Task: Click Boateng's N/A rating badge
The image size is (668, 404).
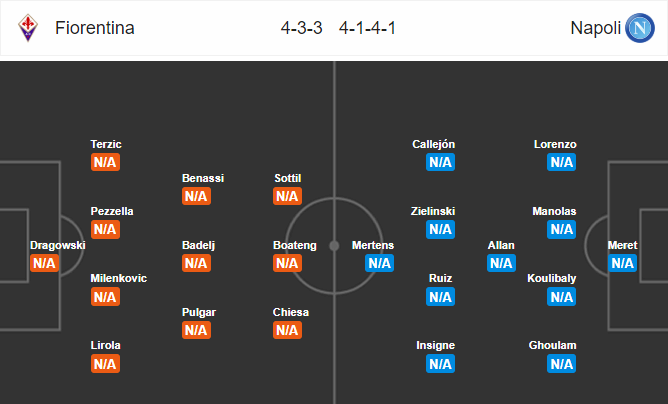Action: click(287, 263)
